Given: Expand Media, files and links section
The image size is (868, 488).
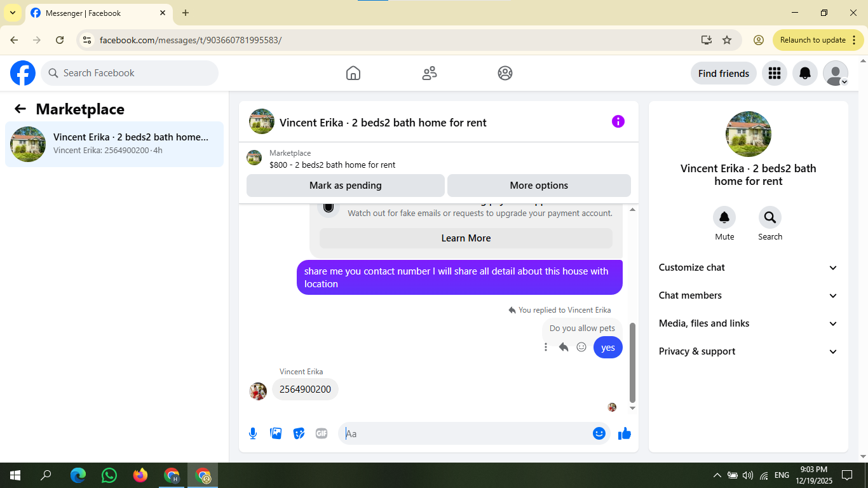Looking at the screenshot, I should 749,323.
